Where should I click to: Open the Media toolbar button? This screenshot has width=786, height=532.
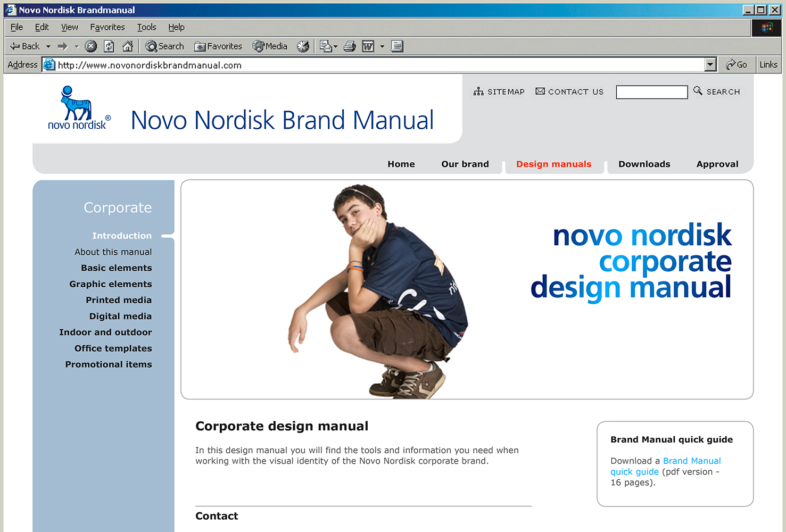coord(270,46)
